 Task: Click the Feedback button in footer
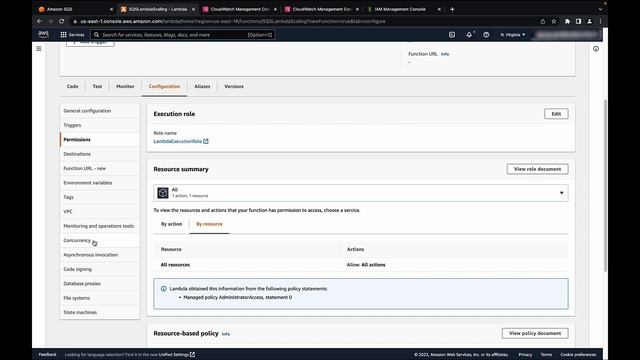(x=47, y=354)
